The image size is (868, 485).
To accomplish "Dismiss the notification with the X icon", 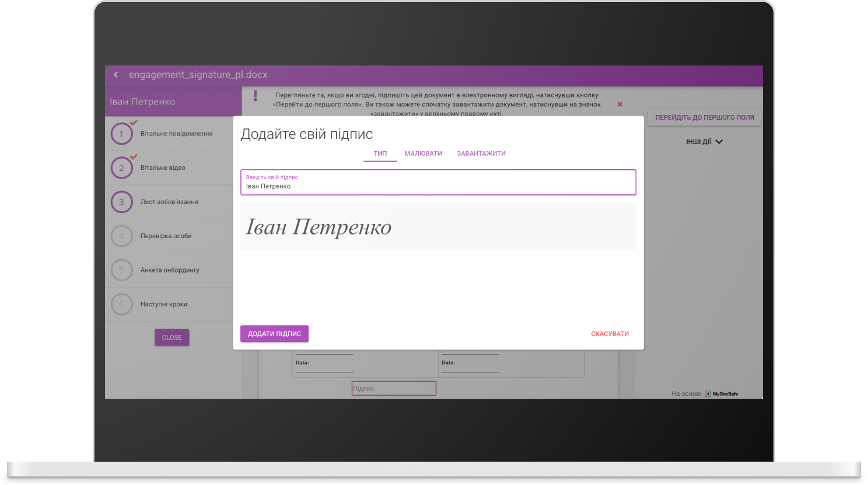I will pyautogui.click(x=619, y=104).
